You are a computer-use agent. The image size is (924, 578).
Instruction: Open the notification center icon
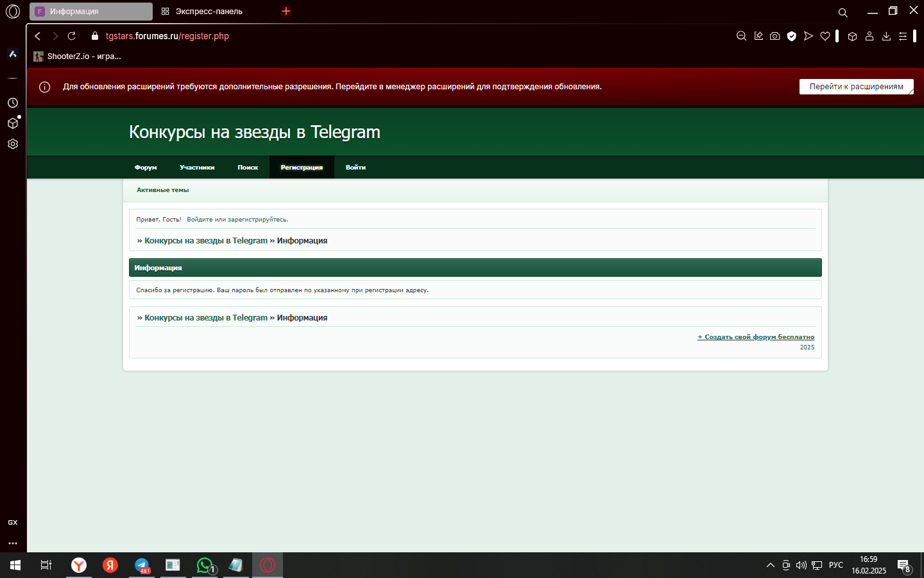coord(904,565)
